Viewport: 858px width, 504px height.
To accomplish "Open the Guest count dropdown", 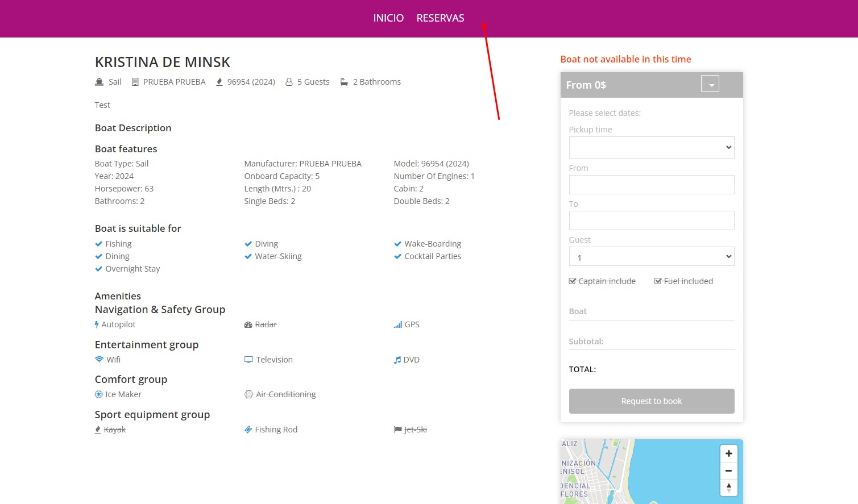I will click(652, 257).
